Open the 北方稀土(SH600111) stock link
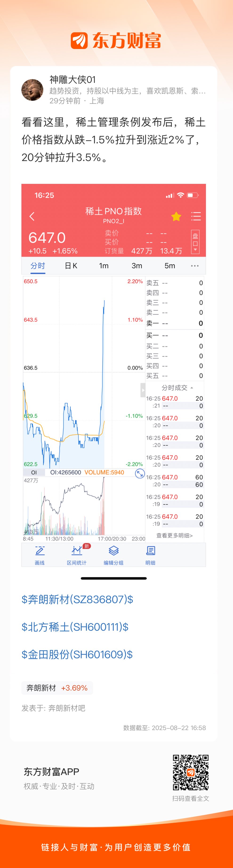 pos(75,627)
